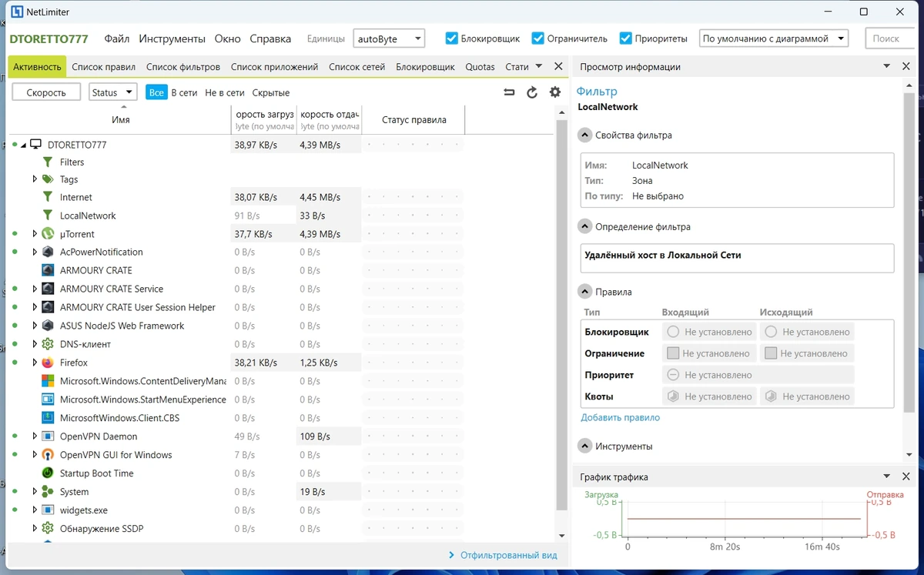Screen dimensions: 924x575
Task: Set incoming Блокировщик rule radio
Action: 673,332
